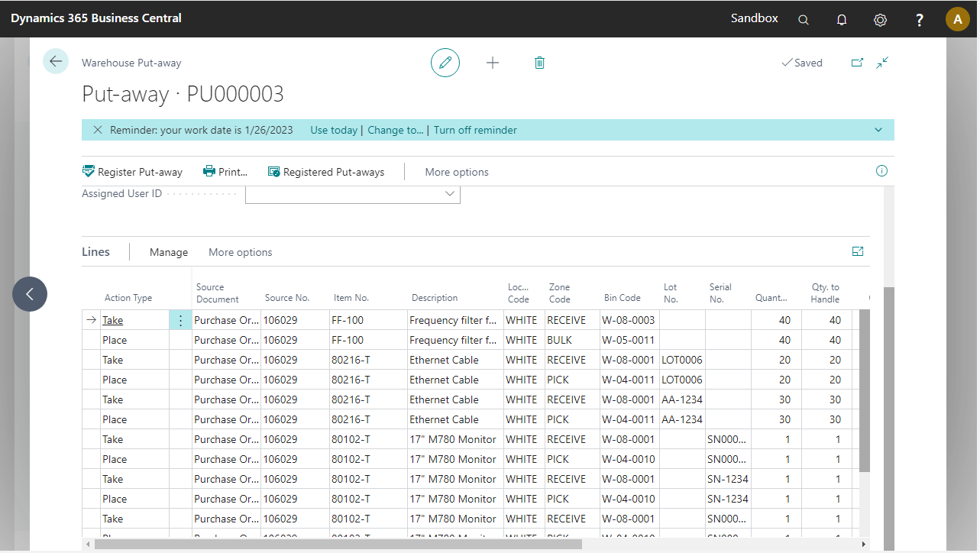Click the Zone Code column header
Image resolution: width=980 pixels, height=553 pixels.
coord(560,293)
